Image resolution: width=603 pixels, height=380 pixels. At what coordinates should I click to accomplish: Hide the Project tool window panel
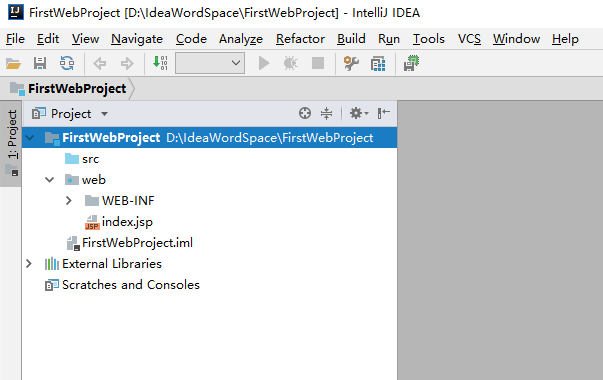click(383, 113)
